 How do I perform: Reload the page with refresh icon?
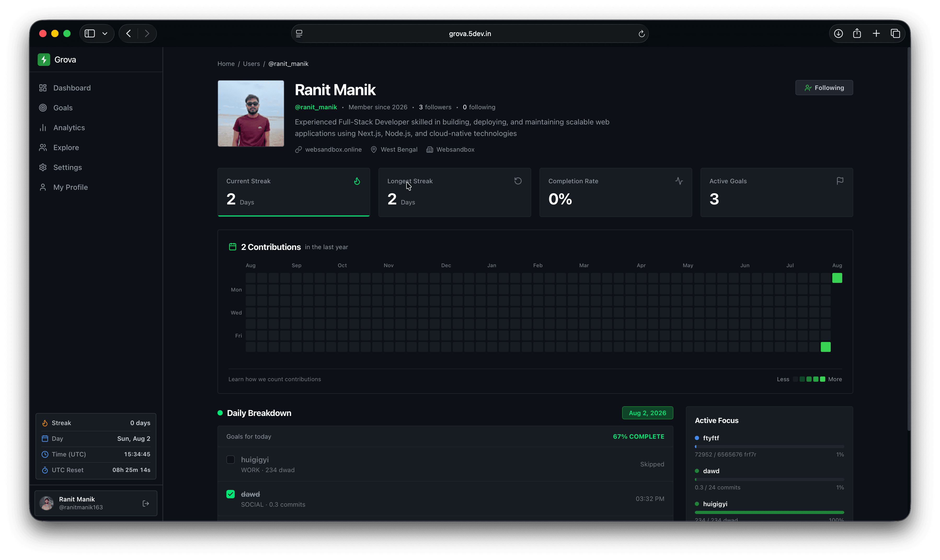[x=641, y=34]
